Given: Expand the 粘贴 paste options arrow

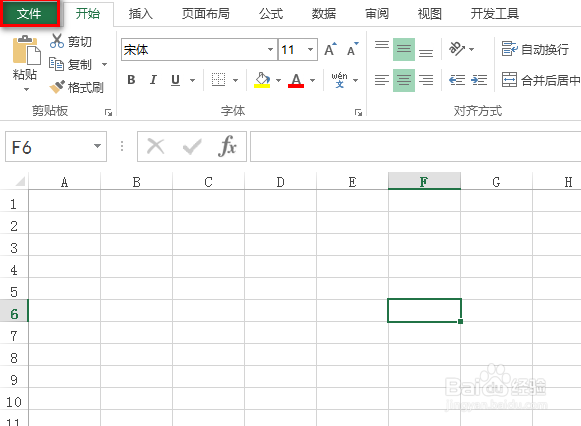Looking at the screenshot, I should point(26,89).
